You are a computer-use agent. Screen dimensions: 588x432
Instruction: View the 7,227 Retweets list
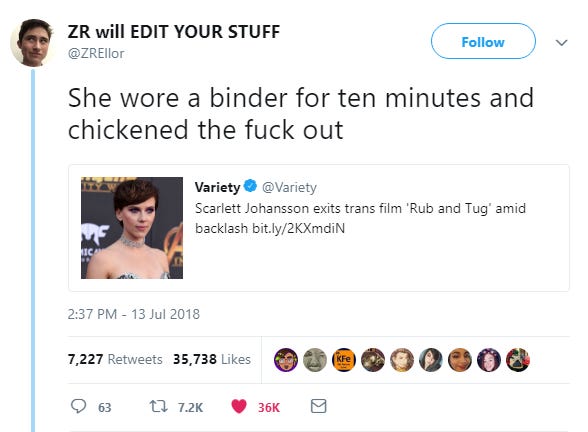(x=115, y=359)
